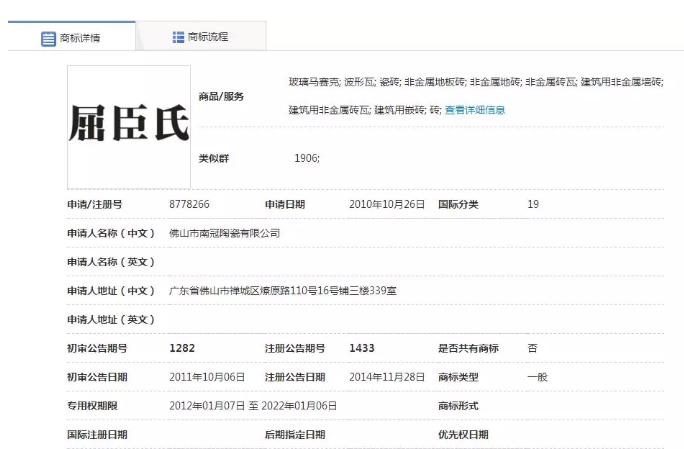The image size is (684, 449).
Task: Click applicant name 佛山市南冠陶瓷有限公司
Action: 224,233
